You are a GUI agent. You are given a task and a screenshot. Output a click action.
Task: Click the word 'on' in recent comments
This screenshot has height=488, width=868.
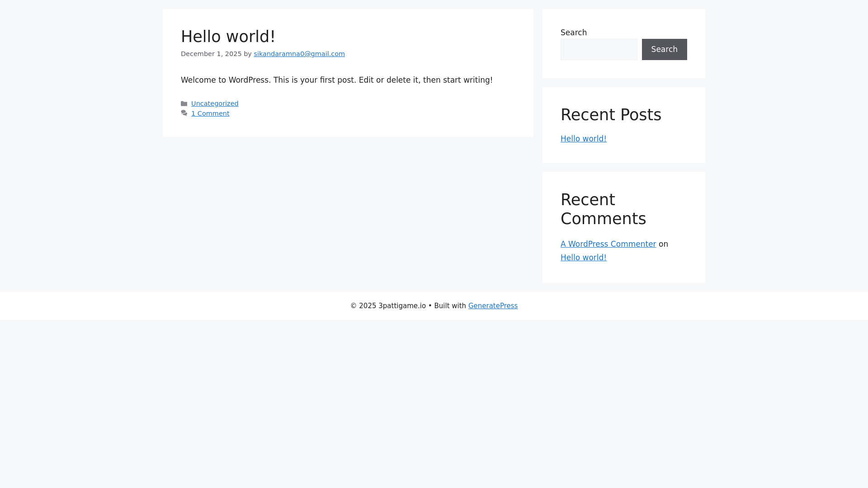[x=663, y=244]
